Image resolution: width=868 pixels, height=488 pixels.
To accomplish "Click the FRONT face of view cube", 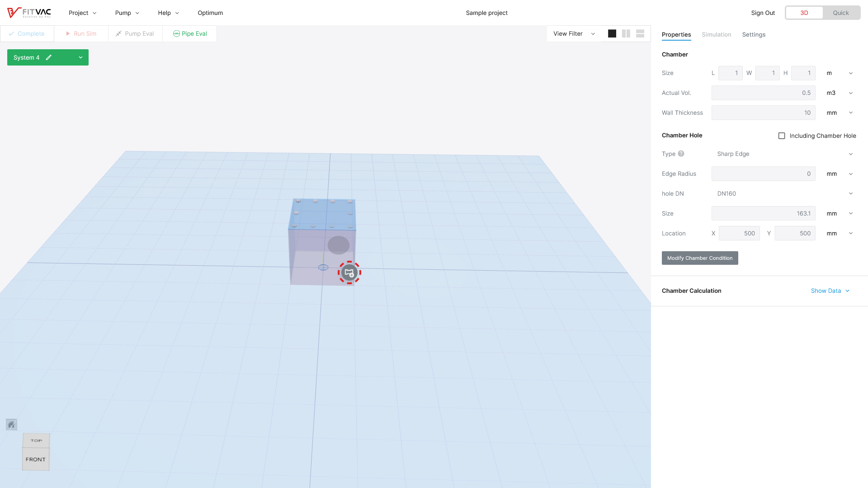I will [36, 459].
